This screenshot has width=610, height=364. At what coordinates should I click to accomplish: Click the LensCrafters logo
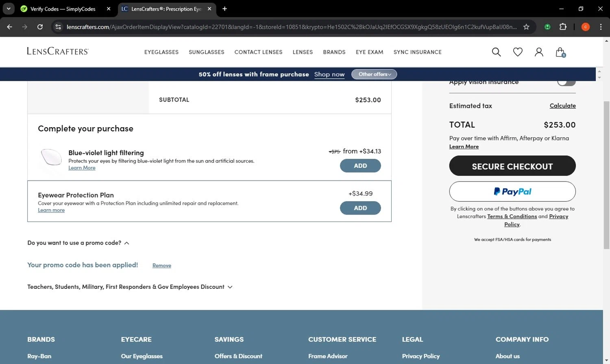click(x=58, y=51)
